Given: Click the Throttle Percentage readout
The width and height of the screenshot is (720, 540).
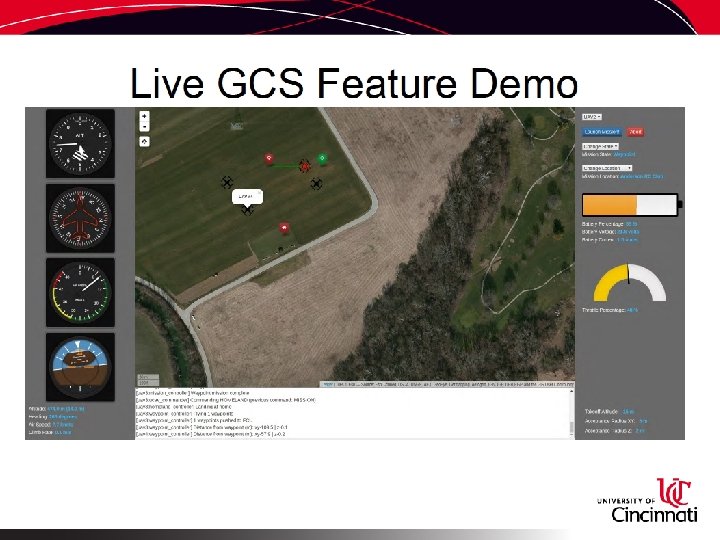Looking at the screenshot, I should (610, 310).
